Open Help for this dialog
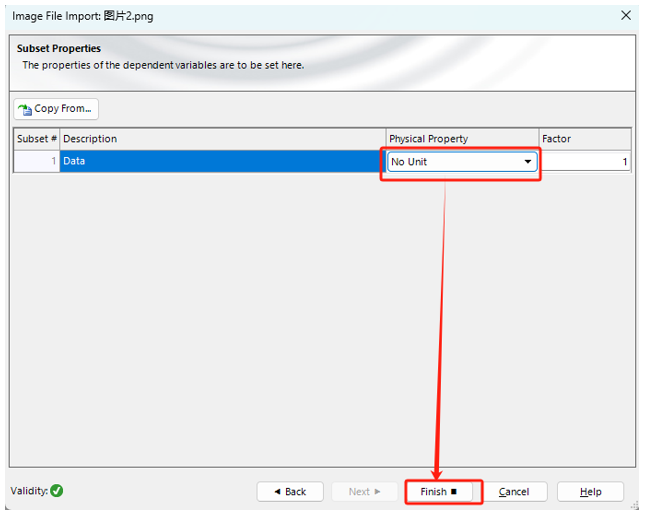This screenshot has height=518, width=647. click(590, 492)
